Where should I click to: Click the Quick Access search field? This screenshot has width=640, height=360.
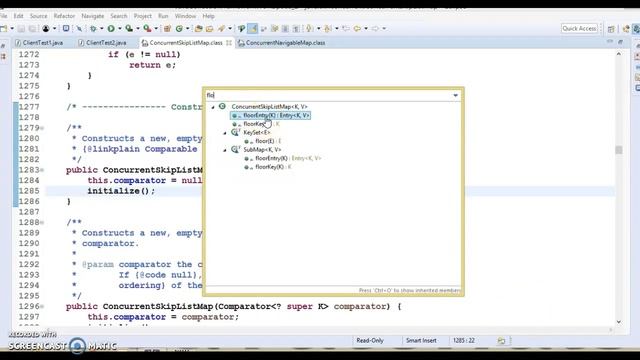(x=579, y=29)
